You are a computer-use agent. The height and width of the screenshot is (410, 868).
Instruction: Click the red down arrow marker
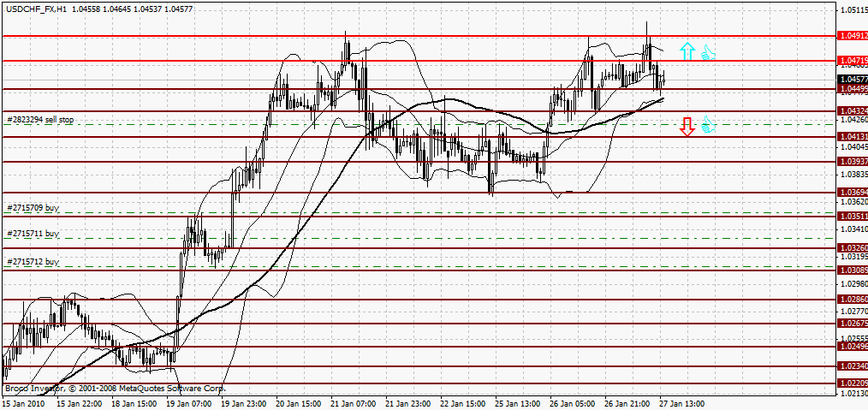tap(687, 127)
